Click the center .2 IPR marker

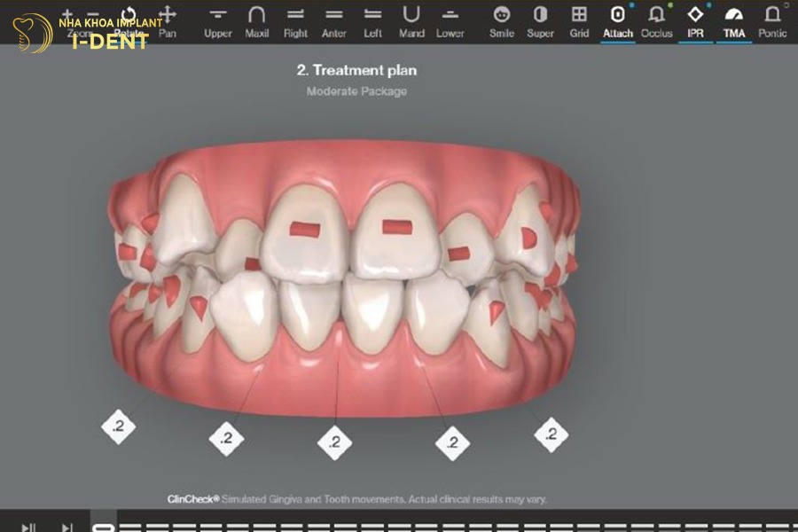[x=334, y=442]
